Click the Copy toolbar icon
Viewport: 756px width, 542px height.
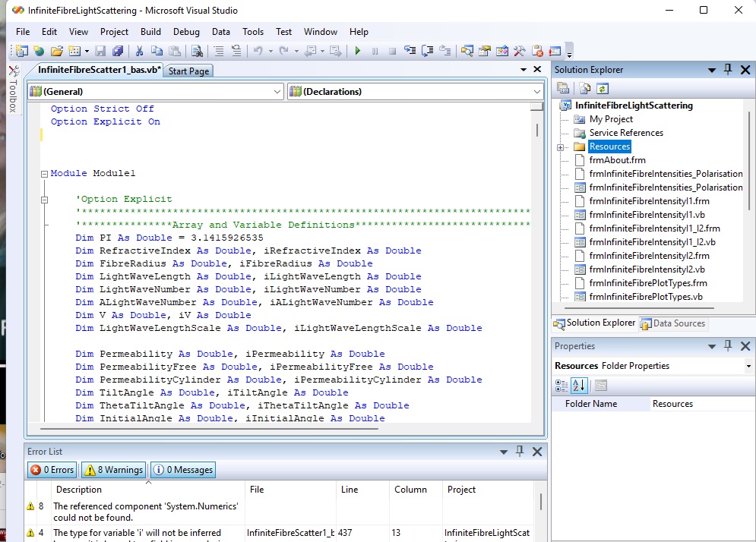[x=157, y=51]
